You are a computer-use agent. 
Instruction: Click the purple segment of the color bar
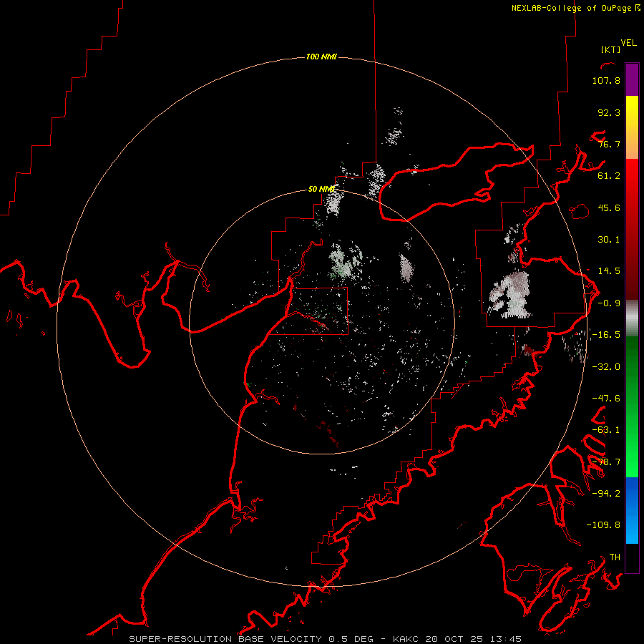pos(632,79)
